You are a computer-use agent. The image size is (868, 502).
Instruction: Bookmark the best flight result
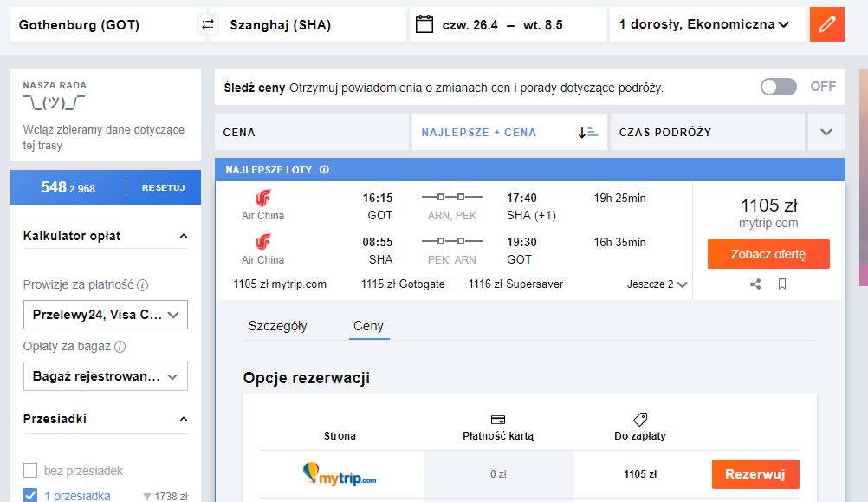[x=782, y=284]
